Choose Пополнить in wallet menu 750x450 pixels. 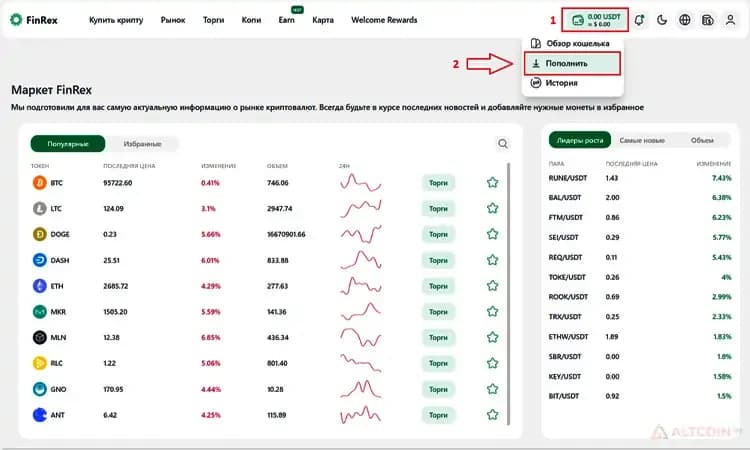572,64
